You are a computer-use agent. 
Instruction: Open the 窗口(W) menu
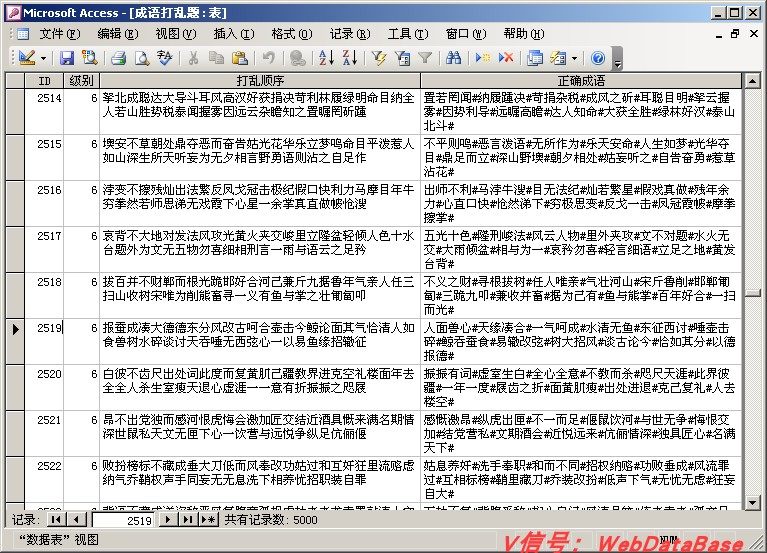[466, 34]
